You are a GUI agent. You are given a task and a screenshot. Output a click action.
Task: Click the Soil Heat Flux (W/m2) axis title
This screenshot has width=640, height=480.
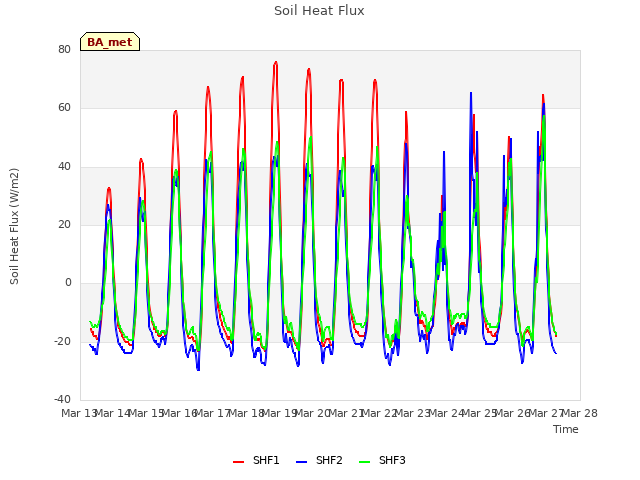14,226
